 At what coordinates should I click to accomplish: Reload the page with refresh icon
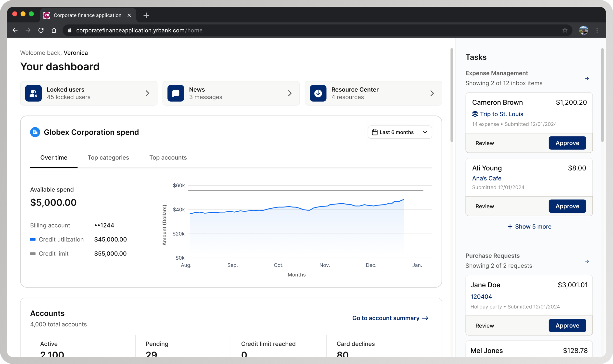pyautogui.click(x=41, y=30)
